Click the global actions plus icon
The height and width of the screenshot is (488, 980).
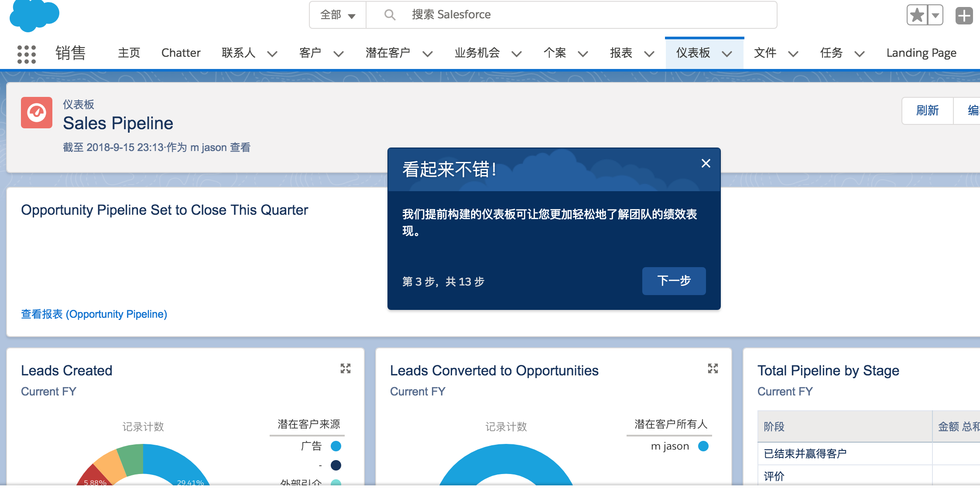pyautogui.click(x=964, y=16)
